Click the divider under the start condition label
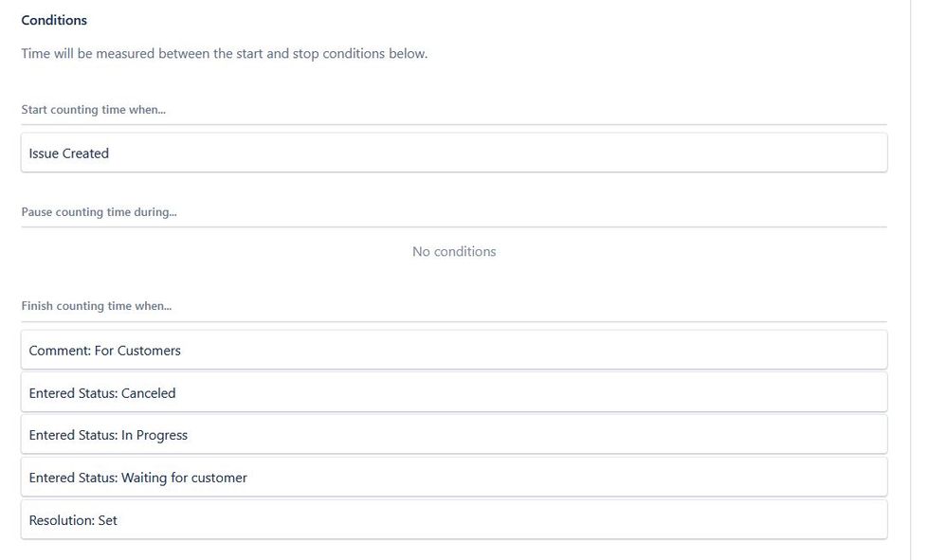Screen dimensions: 946x560 [x=454, y=122]
